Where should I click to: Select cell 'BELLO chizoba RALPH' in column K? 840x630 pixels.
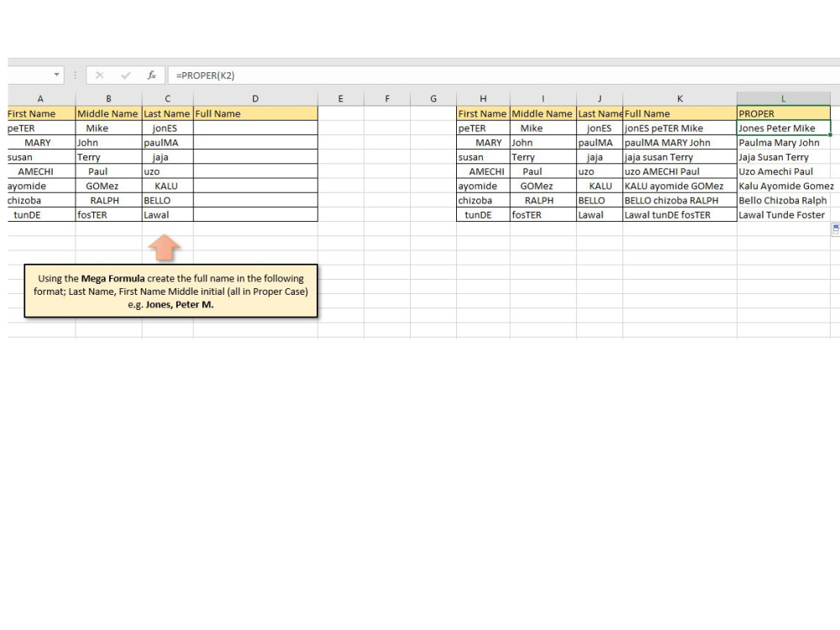[680, 201]
